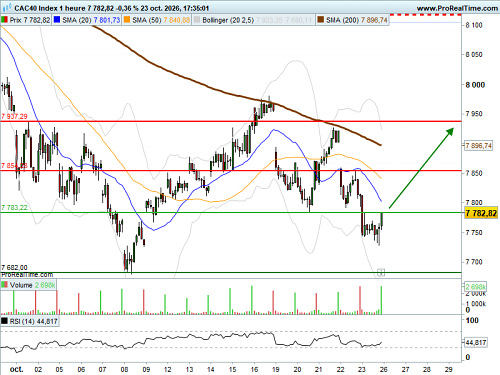Click the green '2 698k' volume axis tag
500x375 pixels.
pyautogui.click(x=476, y=287)
